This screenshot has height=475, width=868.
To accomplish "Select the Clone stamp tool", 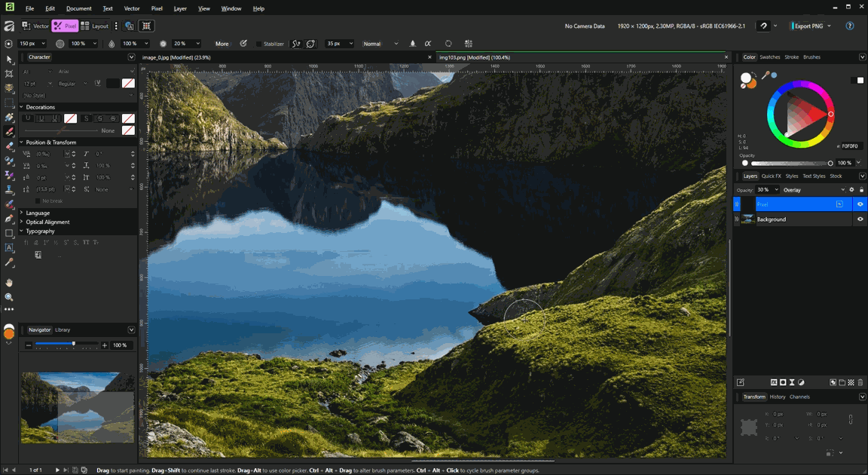I will coord(9,189).
